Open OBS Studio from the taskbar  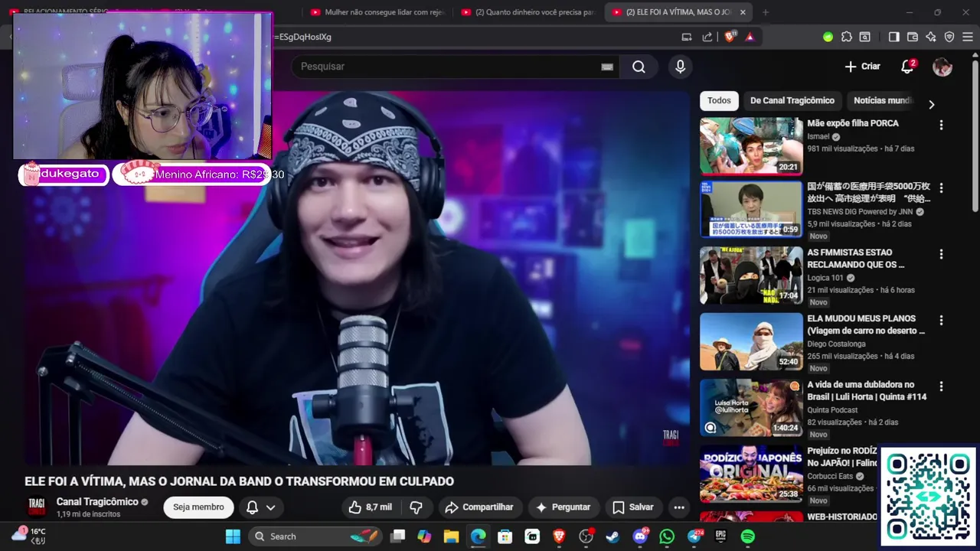[586, 536]
